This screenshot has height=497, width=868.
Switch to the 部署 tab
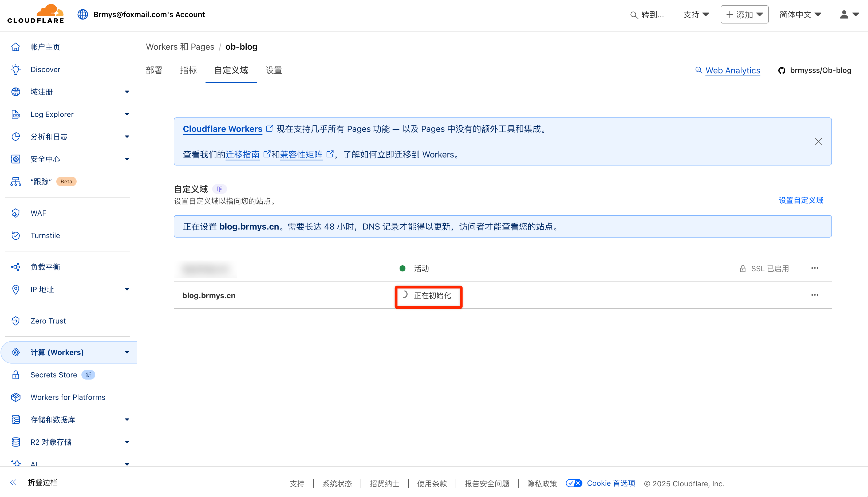[154, 70]
